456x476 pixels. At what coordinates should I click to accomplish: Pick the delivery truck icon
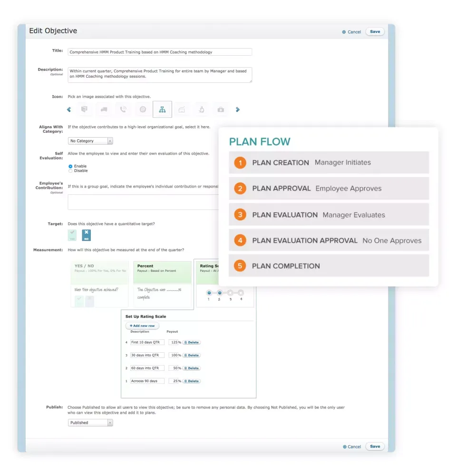[x=104, y=109]
